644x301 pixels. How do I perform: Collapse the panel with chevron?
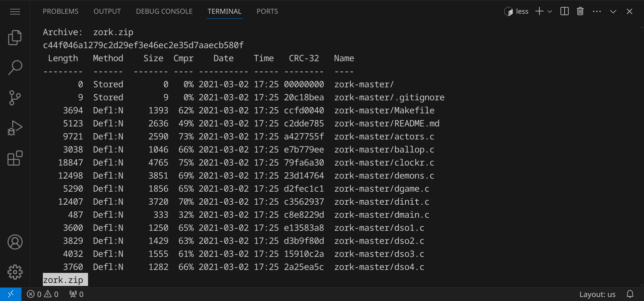click(x=613, y=11)
